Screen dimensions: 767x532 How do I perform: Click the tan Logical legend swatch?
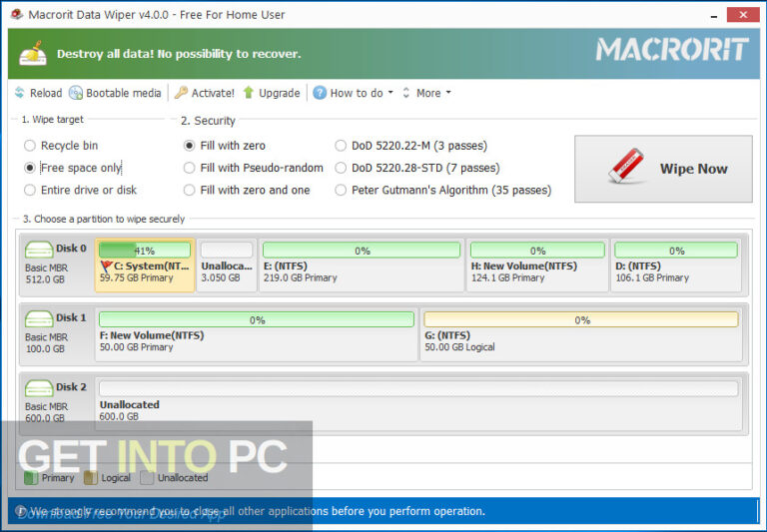tap(91, 478)
